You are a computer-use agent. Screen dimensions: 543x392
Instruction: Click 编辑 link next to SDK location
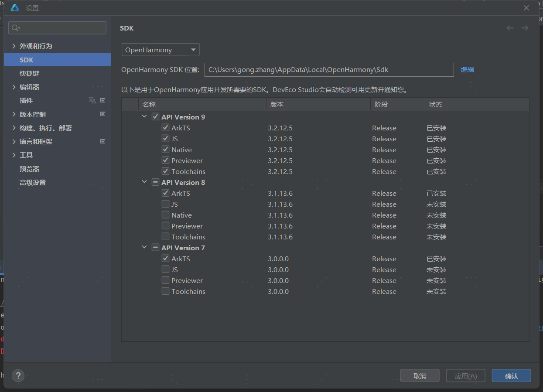[x=468, y=69]
